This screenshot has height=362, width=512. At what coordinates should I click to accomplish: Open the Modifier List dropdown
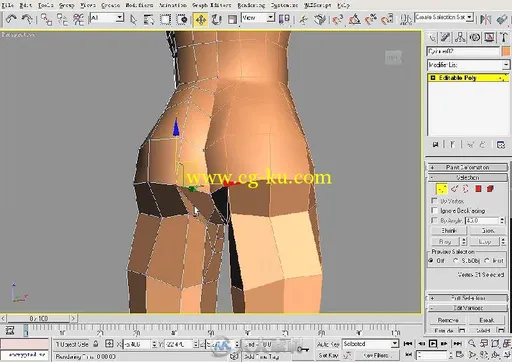468,65
